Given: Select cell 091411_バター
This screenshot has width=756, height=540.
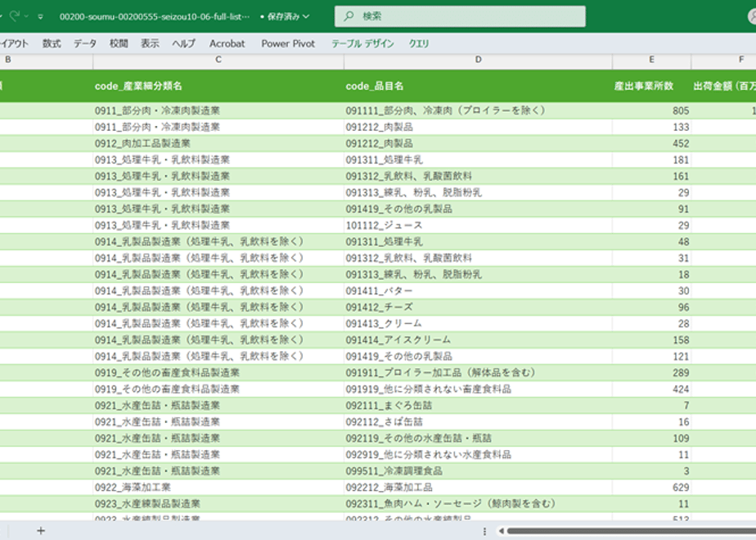Looking at the screenshot, I should pos(478,290).
